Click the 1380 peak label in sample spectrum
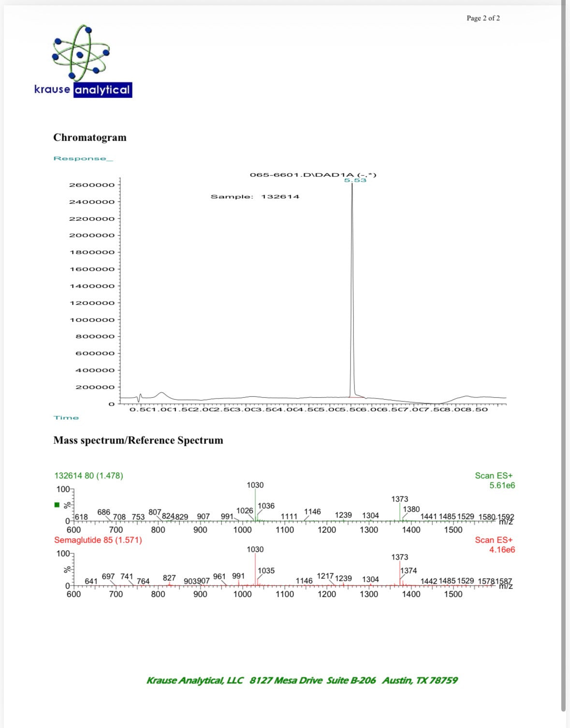570x728 pixels. (x=411, y=509)
